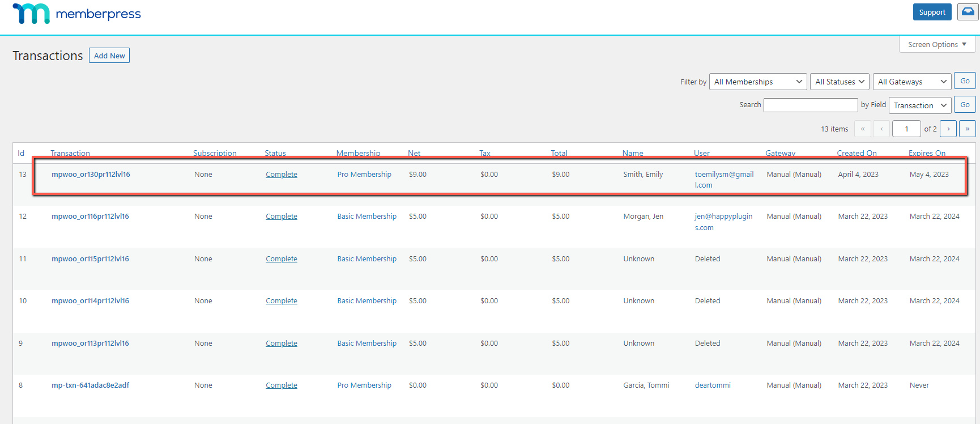Screen dimensions: 980x424
Task: Click the Support button
Action: (932, 12)
